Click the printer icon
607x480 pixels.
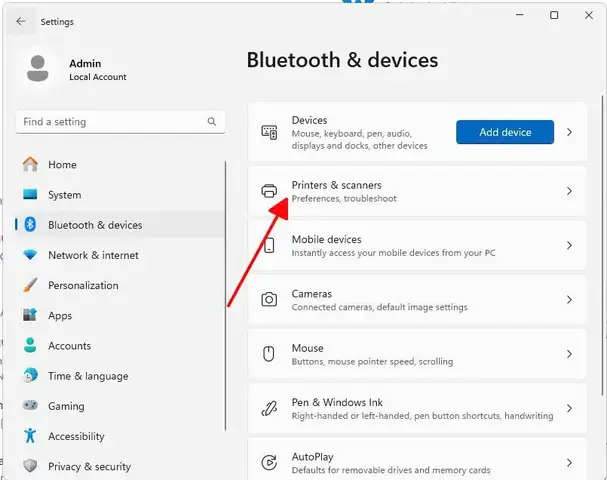click(x=269, y=191)
